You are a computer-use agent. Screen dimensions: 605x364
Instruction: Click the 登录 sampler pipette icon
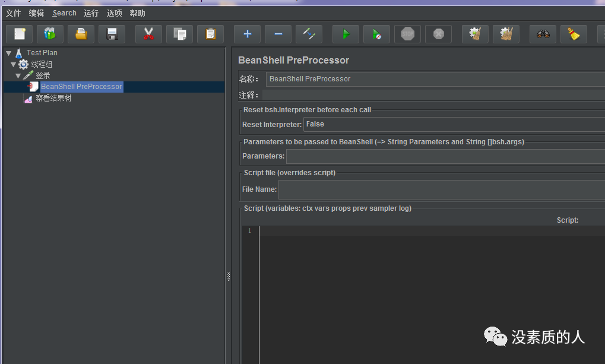point(28,75)
